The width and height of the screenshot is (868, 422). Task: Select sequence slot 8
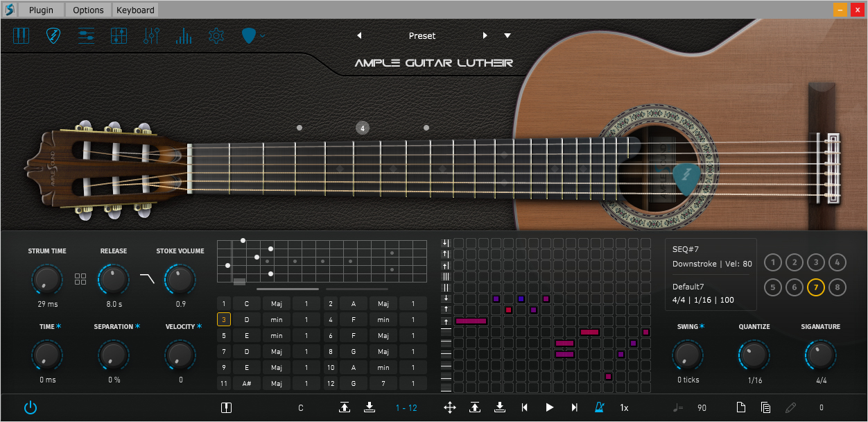(837, 287)
